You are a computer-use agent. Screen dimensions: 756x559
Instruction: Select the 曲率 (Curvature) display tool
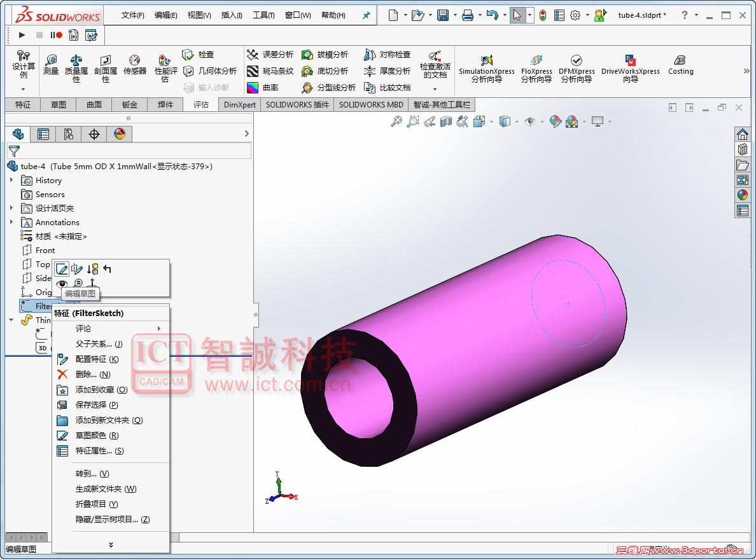263,87
